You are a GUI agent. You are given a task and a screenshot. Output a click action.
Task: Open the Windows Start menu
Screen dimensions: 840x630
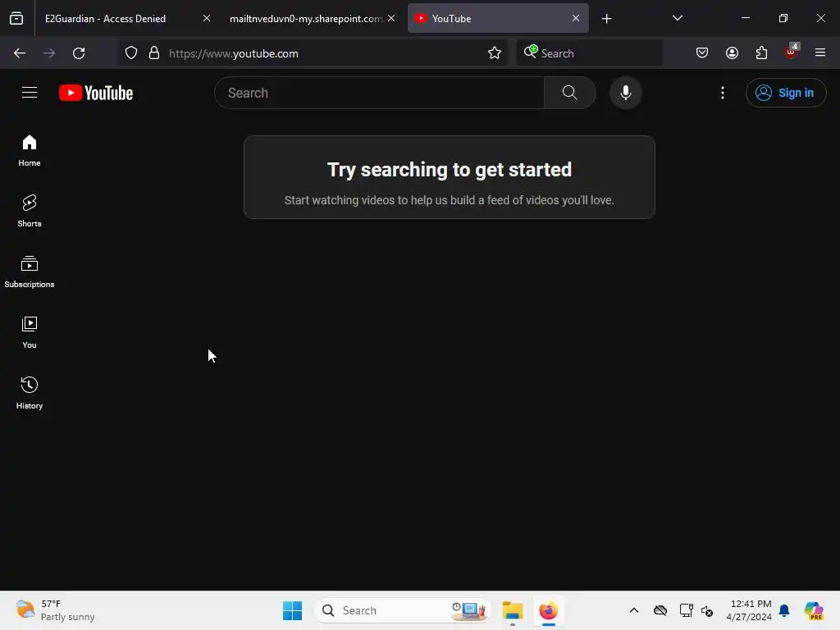(293, 610)
